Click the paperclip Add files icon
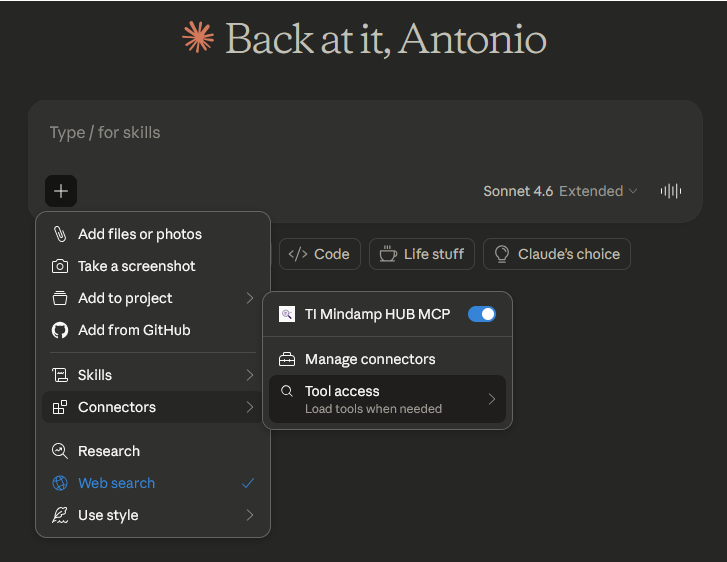The width and height of the screenshot is (727, 562). (60, 234)
